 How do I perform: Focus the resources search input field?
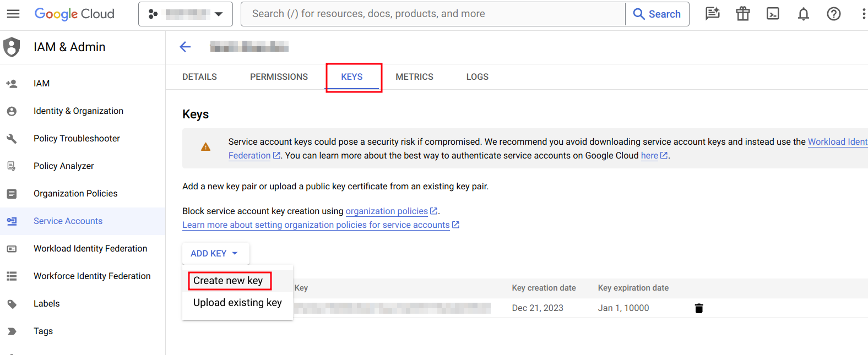433,14
